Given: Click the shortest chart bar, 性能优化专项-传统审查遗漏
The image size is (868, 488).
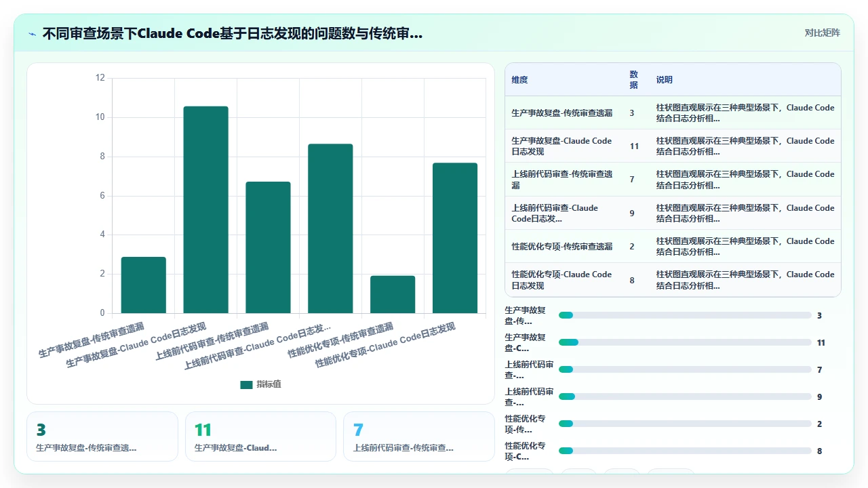Looking at the screenshot, I should [x=393, y=294].
